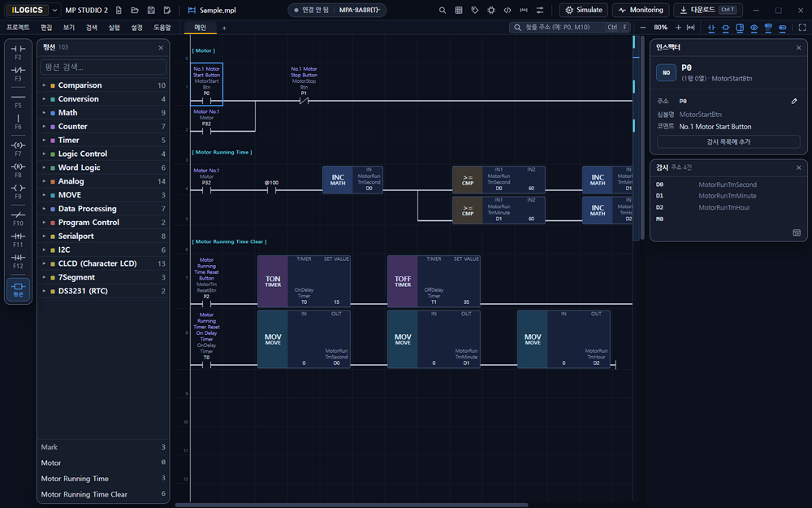Click the 다운로드 button

click(708, 10)
